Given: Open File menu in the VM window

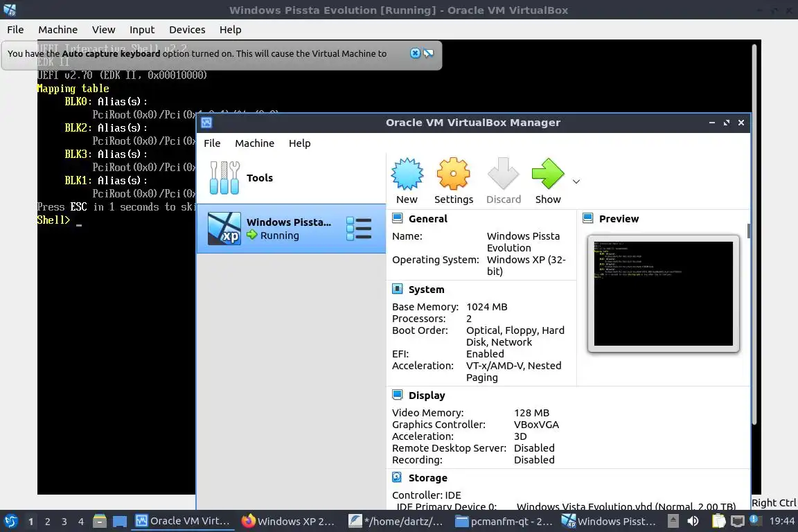Looking at the screenshot, I should (x=15, y=30).
